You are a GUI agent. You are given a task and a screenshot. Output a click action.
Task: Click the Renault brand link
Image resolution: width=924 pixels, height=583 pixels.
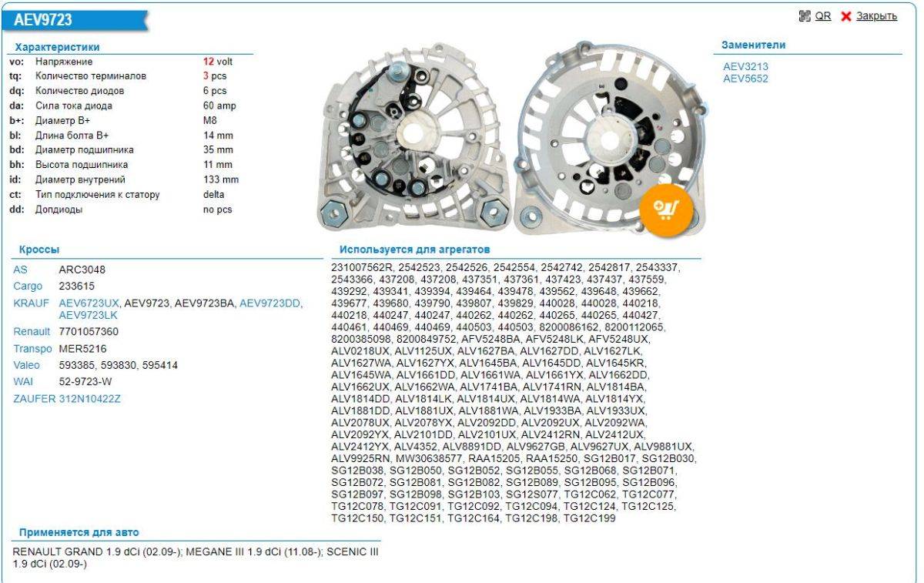click(32, 332)
